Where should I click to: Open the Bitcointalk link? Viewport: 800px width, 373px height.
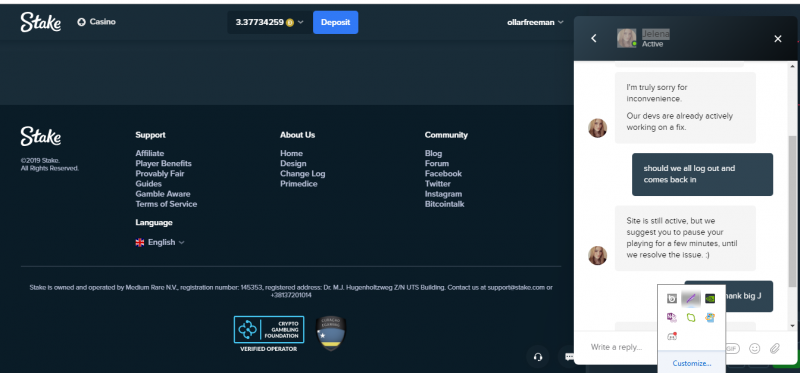click(x=444, y=204)
